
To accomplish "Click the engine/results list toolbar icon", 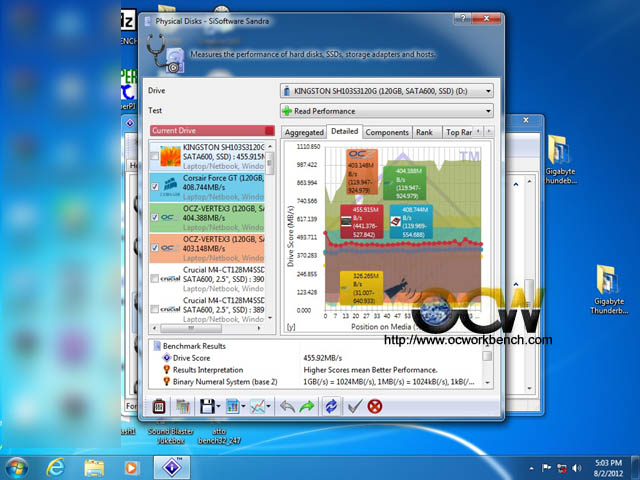I will tap(183, 406).
